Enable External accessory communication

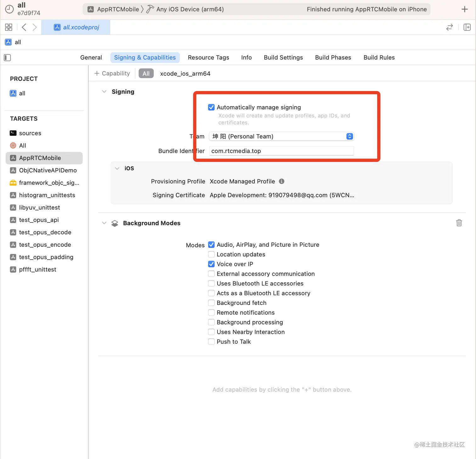(x=211, y=274)
